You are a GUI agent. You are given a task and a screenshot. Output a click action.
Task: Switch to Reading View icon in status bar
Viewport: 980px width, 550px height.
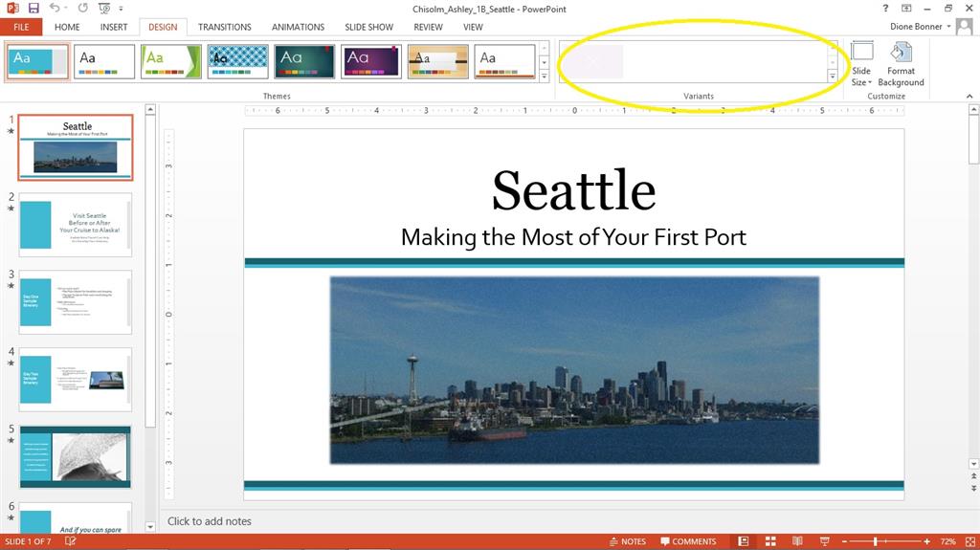[797, 541]
